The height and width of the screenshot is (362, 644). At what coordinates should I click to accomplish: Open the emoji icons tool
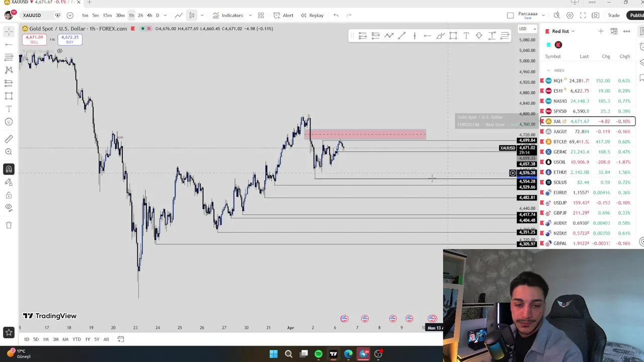click(9, 122)
